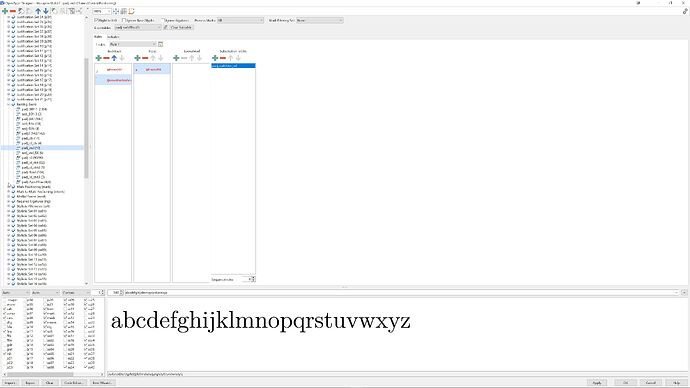The image size is (690, 388).
Task: Click the Clear button at the bottom
Action: coord(50,383)
